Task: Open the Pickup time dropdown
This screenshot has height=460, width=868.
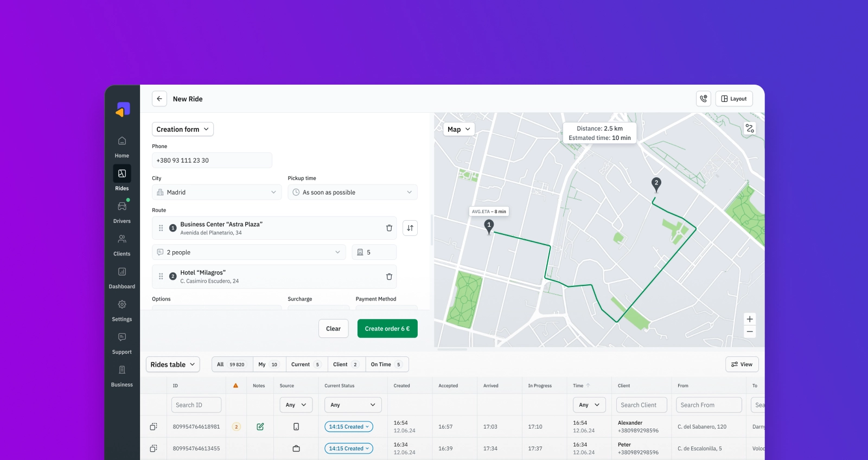Action: (x=353, y=193)
